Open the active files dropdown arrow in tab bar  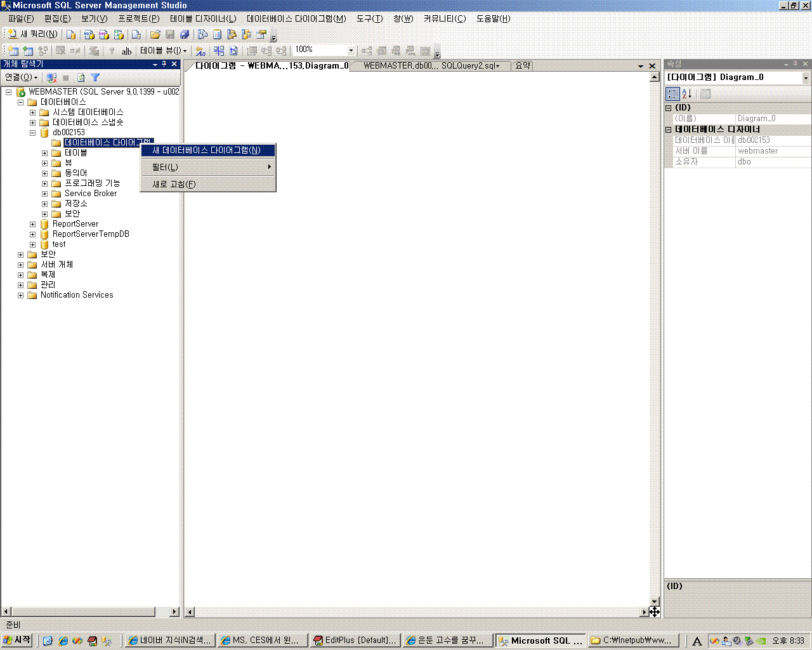click(641, 66)
